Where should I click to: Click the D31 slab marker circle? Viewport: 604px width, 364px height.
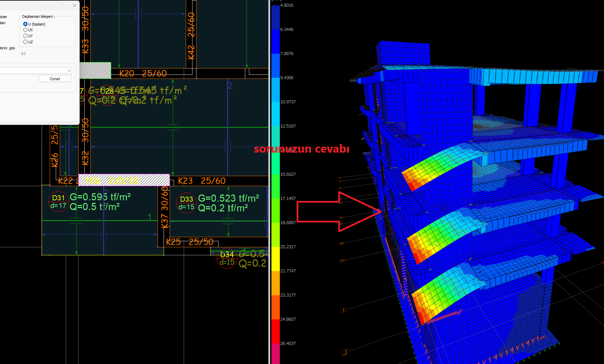pyautogui.click(x=58, y=202)
